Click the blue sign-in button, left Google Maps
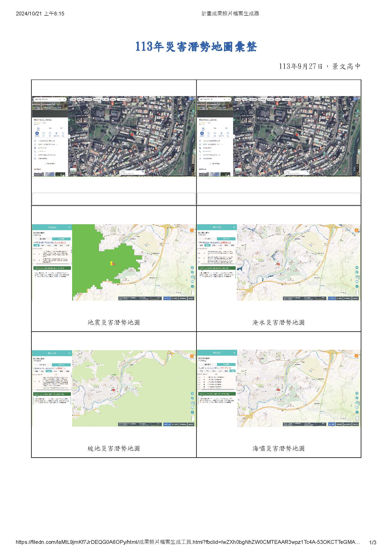 click(x=191, y=99)
